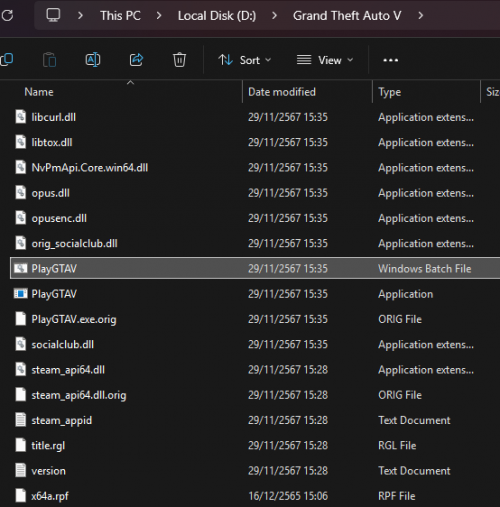Click the x64a.rpf file icon
This screenshot has height=507, width=500.
point(21,496)
